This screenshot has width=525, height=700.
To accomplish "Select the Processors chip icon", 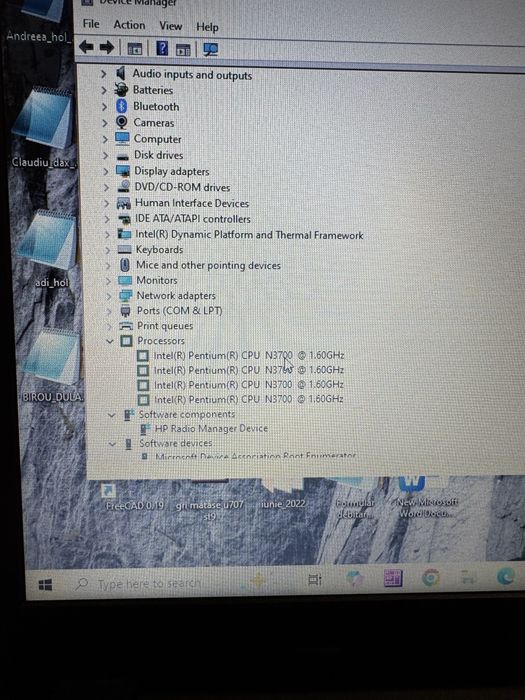I will pyautogui.click(x=126, y=341).
